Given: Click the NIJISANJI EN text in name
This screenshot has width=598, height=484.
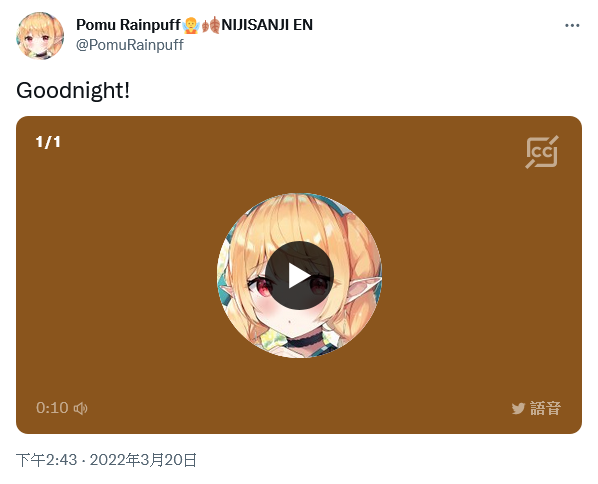Looking at the screenshot, I should (267, 25).
